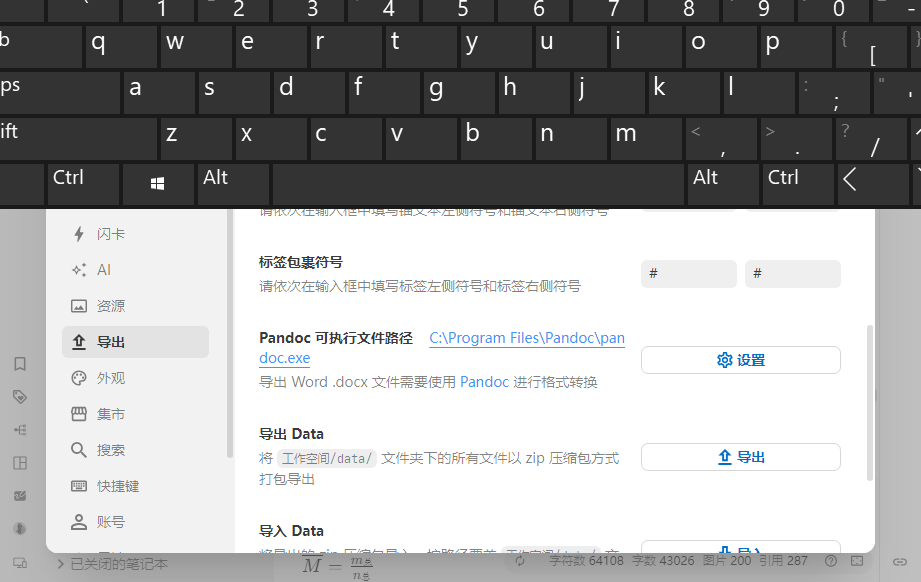Image resolution: width=921 pixels, height=582 pixels.
Task: Tap the left Alt key on keyboard
Action: click(233, 184)
